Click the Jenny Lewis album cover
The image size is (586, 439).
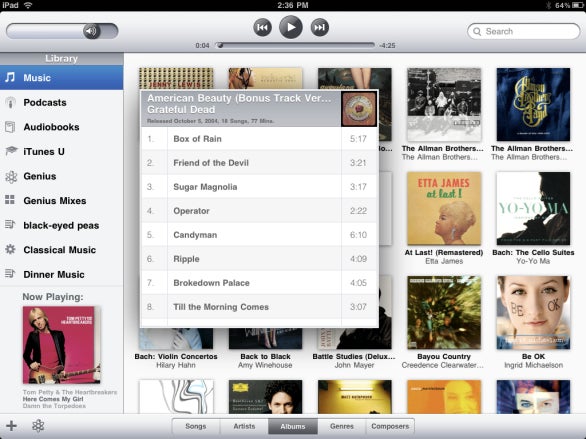[176, 78]
